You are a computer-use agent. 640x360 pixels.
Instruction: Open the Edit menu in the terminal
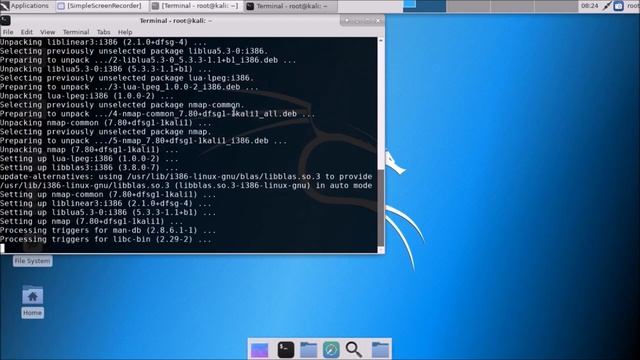27,32
